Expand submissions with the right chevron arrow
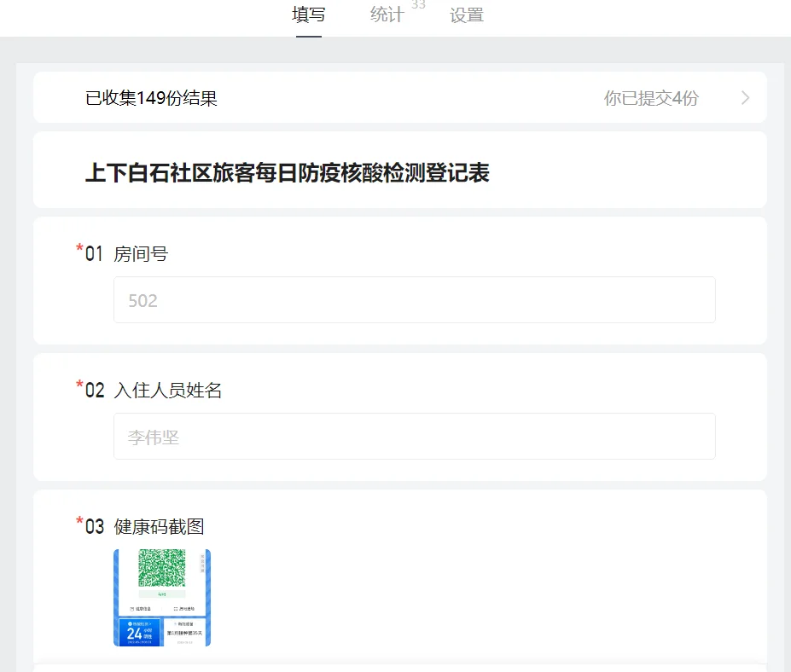The width and height of the screenshot is (791, 672). [x=745, y=98]
